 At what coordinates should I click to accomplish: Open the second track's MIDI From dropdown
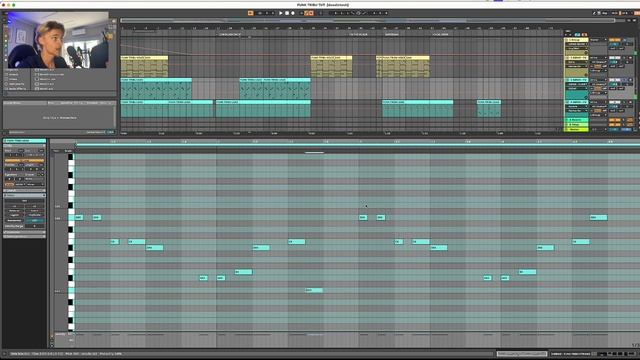point(598,58)
